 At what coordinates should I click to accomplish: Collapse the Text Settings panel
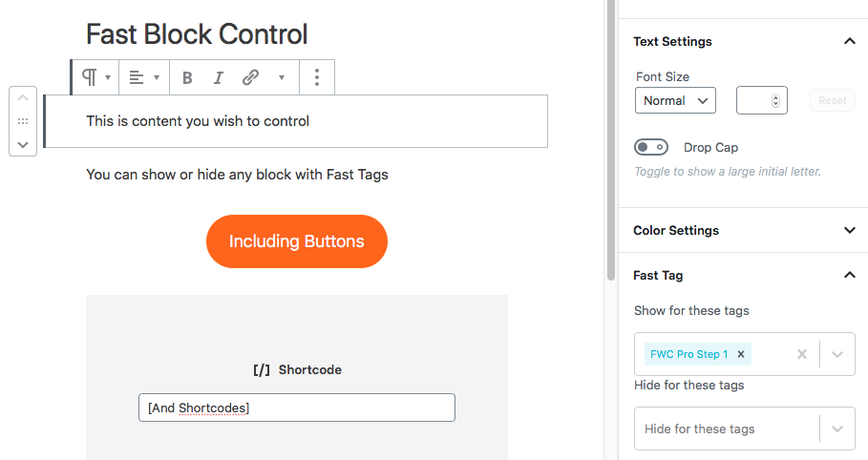pos(849,42)
